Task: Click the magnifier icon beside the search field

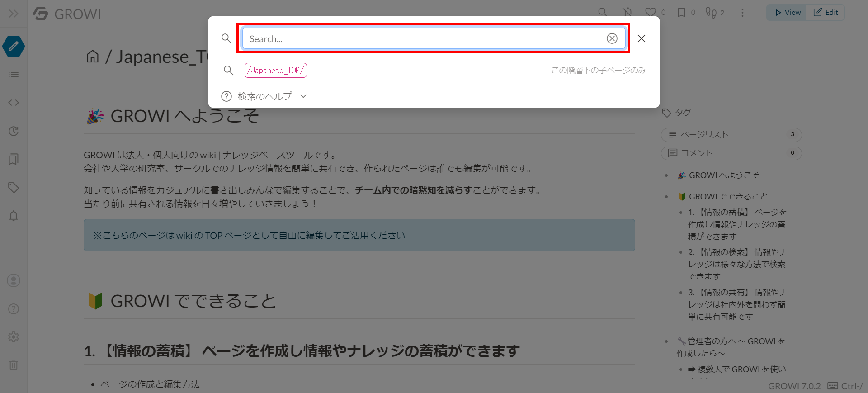Action: click(x=226, y=38)
